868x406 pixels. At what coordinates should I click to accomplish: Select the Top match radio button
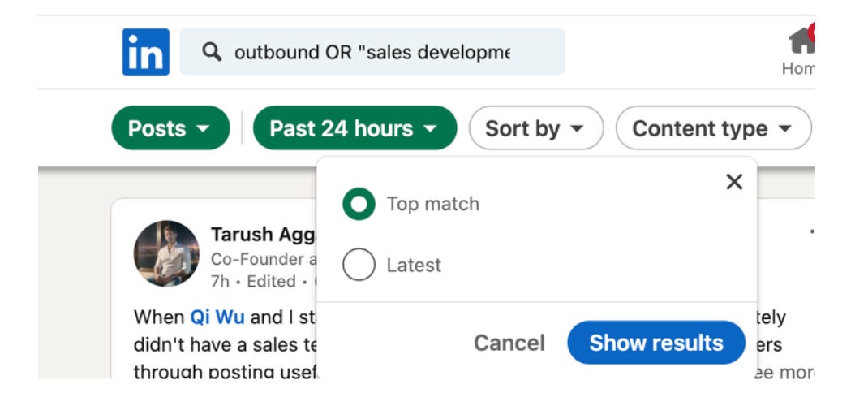pos(359,204)
